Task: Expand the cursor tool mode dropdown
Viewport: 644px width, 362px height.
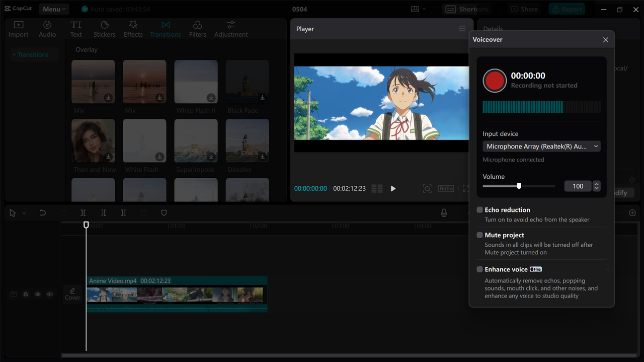Action: click(24, 213)
